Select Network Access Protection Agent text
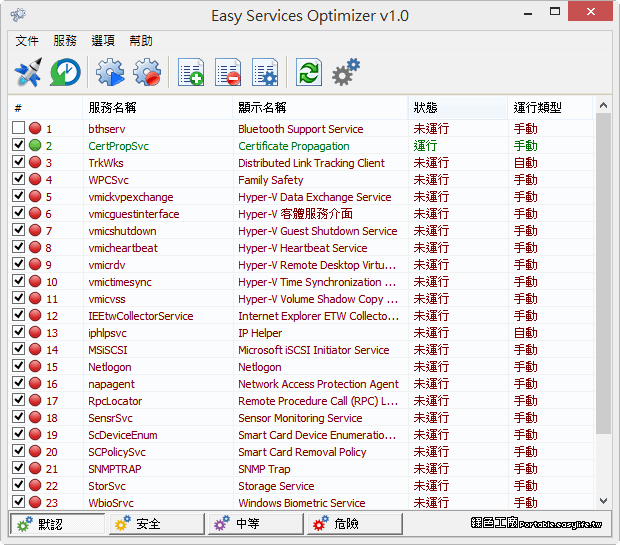This screenshot has width=620, height=545. [318, 384]
